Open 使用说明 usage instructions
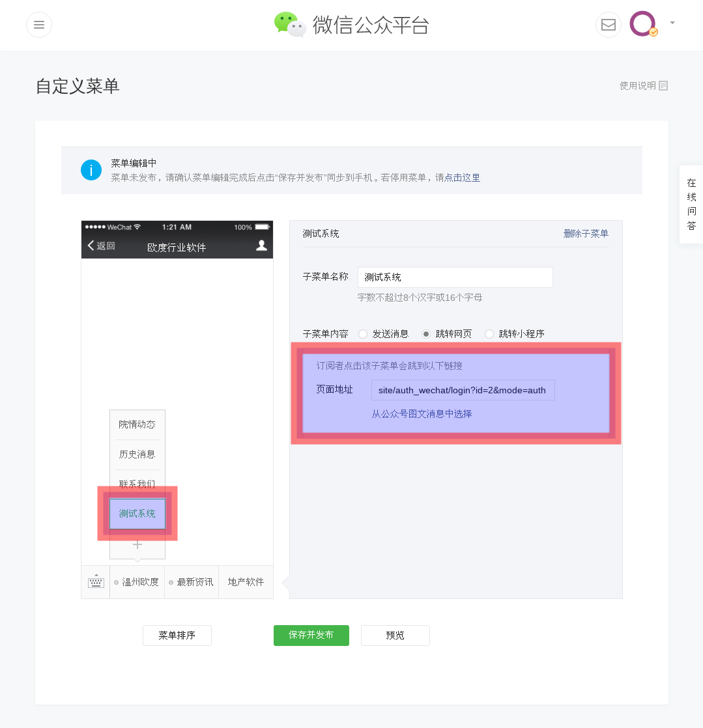Image resolution: width=703 pixels, height=728 pixels. click(644, 85)
